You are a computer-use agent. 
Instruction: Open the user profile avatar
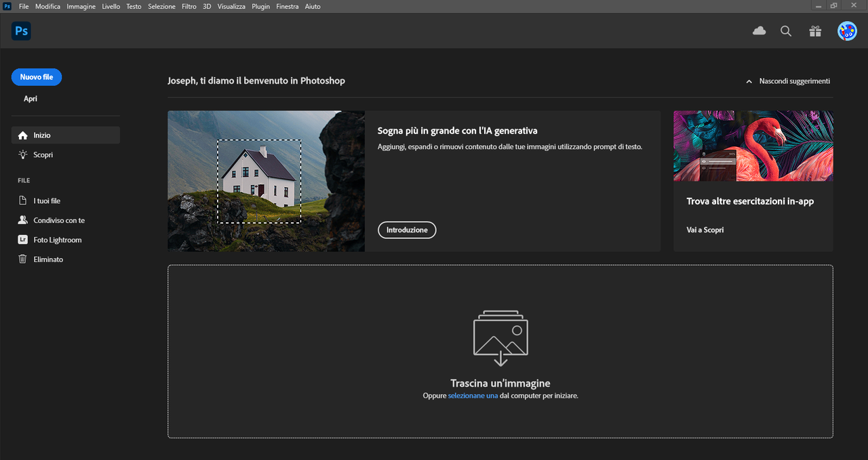pos(847,31)
